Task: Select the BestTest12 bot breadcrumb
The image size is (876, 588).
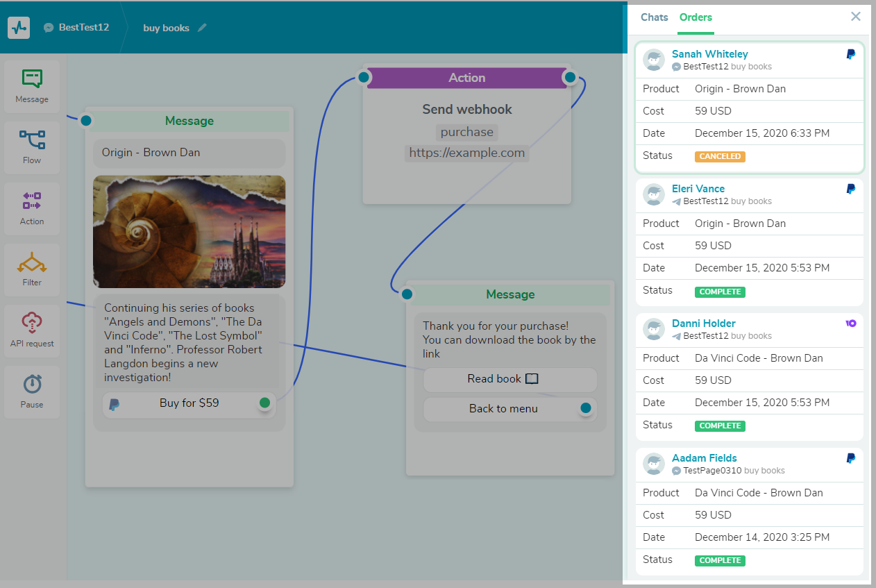Action: point(83,28)
